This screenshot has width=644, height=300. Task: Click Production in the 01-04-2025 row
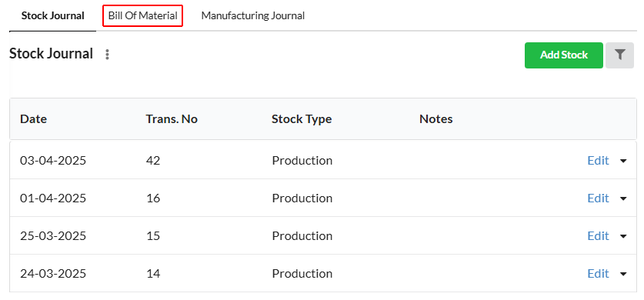pyautogui.click(x=302, y=198)
